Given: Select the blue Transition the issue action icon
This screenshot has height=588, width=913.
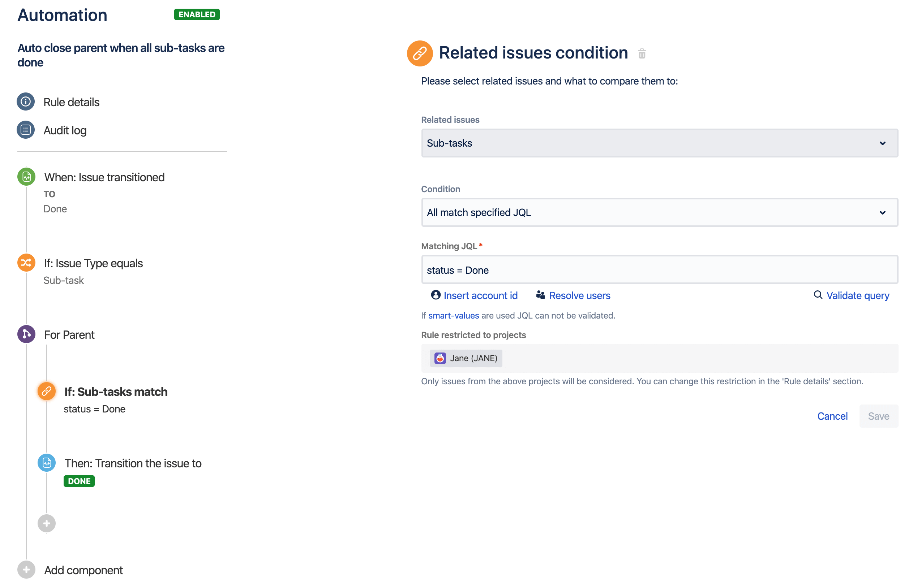Looking at the screenshot, I should 47,463.
